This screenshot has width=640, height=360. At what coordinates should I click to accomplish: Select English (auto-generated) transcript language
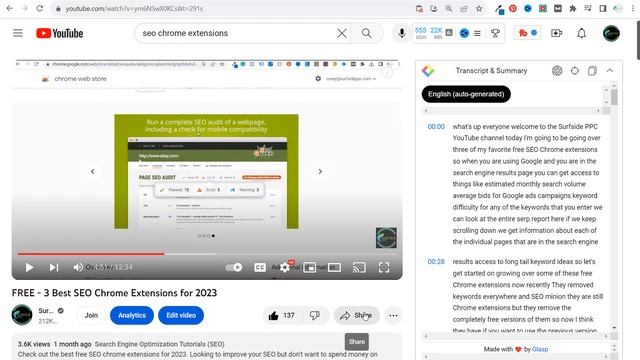pos(466,94)
